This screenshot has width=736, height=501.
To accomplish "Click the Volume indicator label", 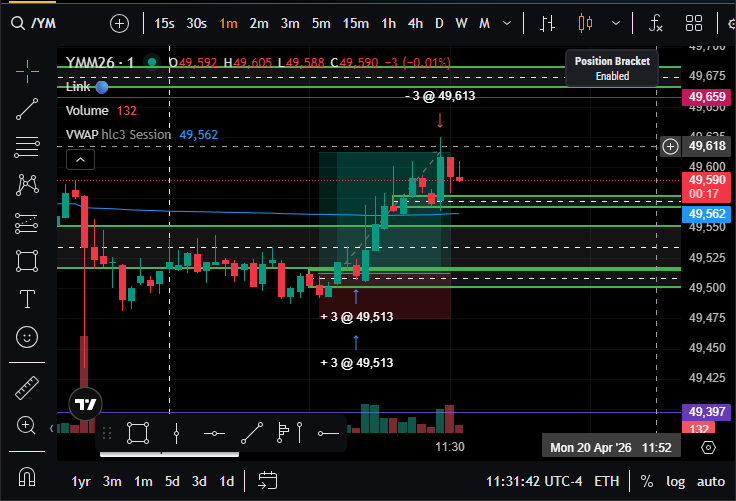I will pyautogui.click(x=87, y=111).
